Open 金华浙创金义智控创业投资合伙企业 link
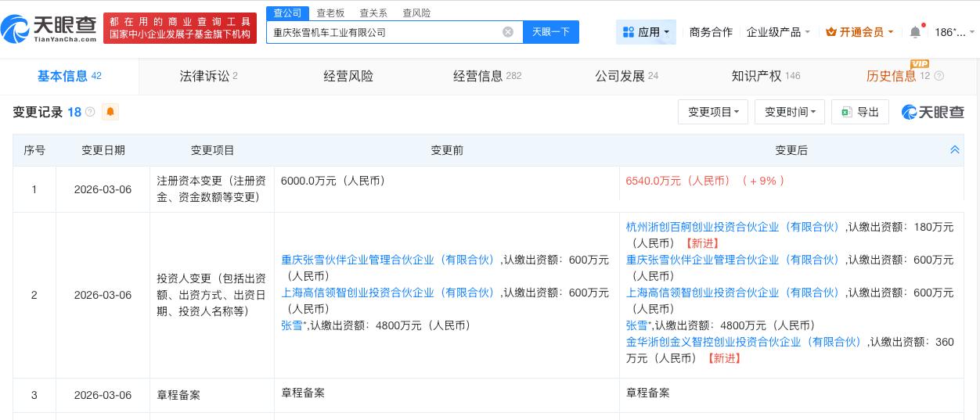This screenshot has width=980, height=420. pyautogui.click(x=747, y=342)
